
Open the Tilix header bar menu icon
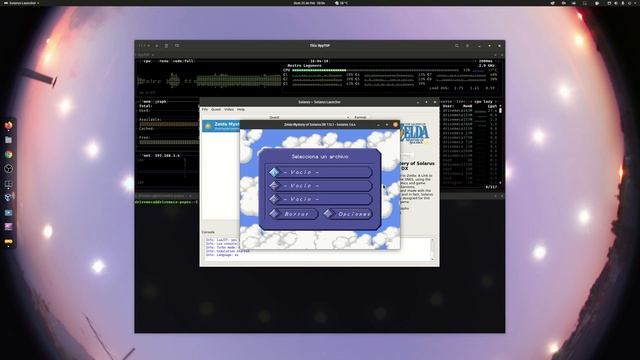(x=468, y=46)
